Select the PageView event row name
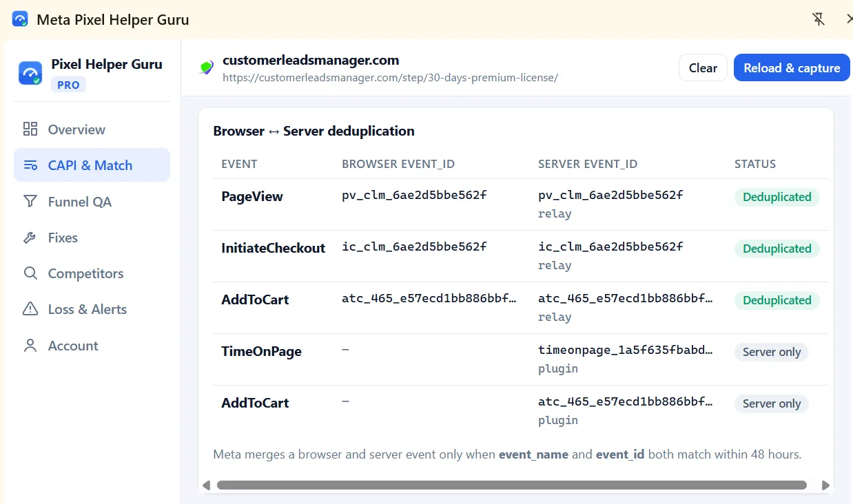This screenshot has width=853, height=504. [252, 196]
